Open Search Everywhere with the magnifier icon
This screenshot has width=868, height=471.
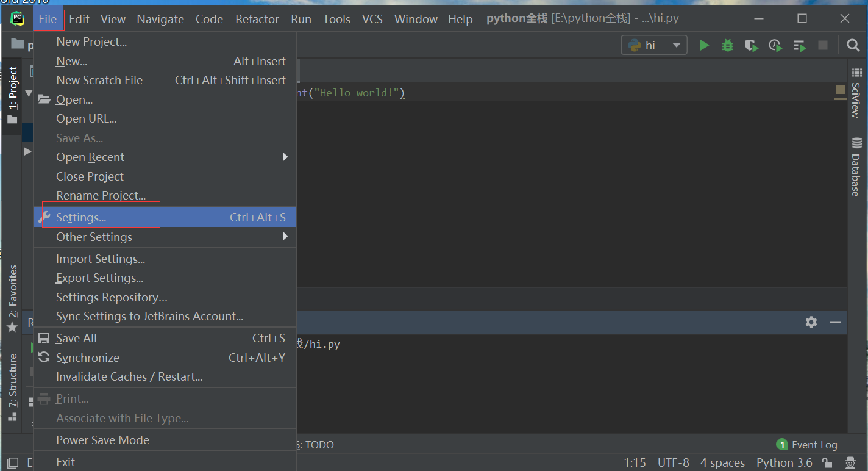[x=853, y=45]
